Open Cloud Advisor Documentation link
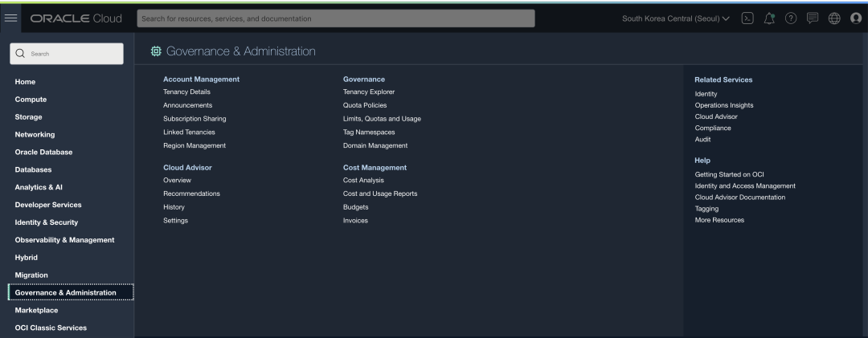The width and height of the screenshot is (868, 338). [740, 197]
